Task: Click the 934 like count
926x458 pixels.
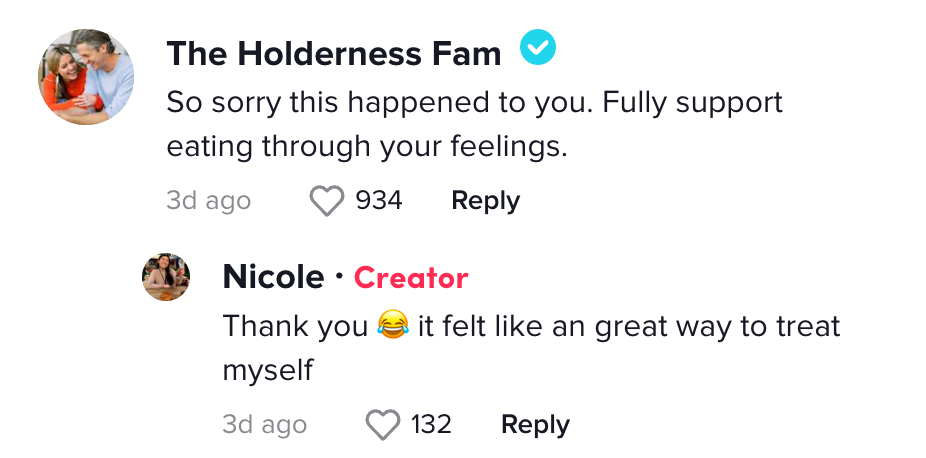Action: point(379,201)
